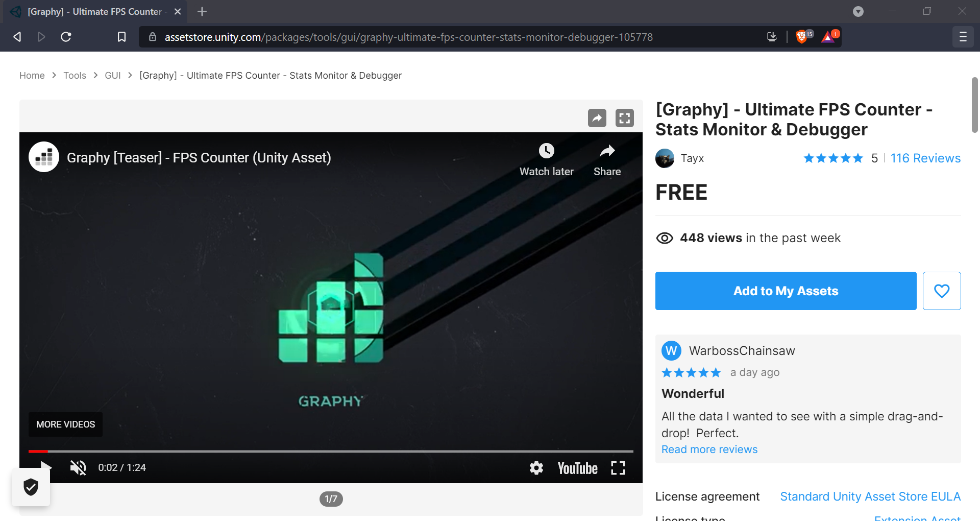Click the video time readout 0:02 / 1:24
This screenshot has width=980, height=521.
coord(122,467)
